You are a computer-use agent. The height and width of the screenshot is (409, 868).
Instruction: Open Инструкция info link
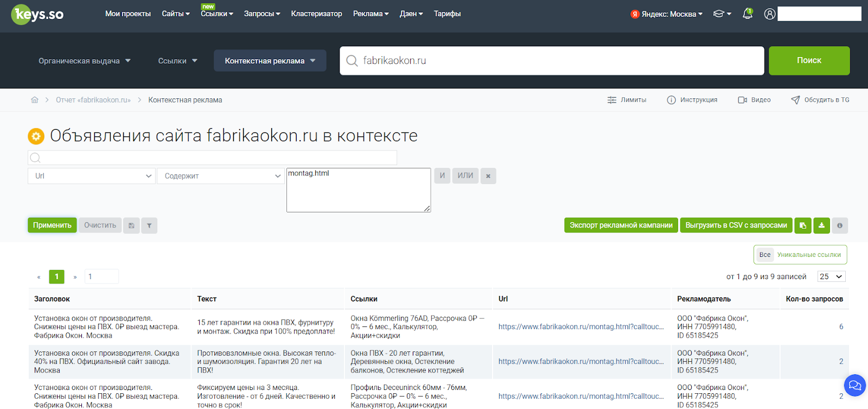point(692,100)
